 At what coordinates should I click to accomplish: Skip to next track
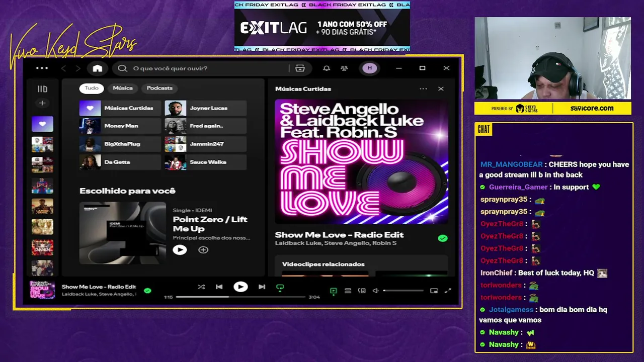(x=262, y=287)
